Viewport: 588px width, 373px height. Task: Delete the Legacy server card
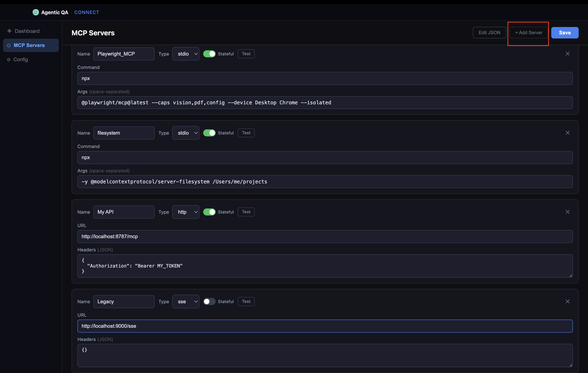click(568, 301)
